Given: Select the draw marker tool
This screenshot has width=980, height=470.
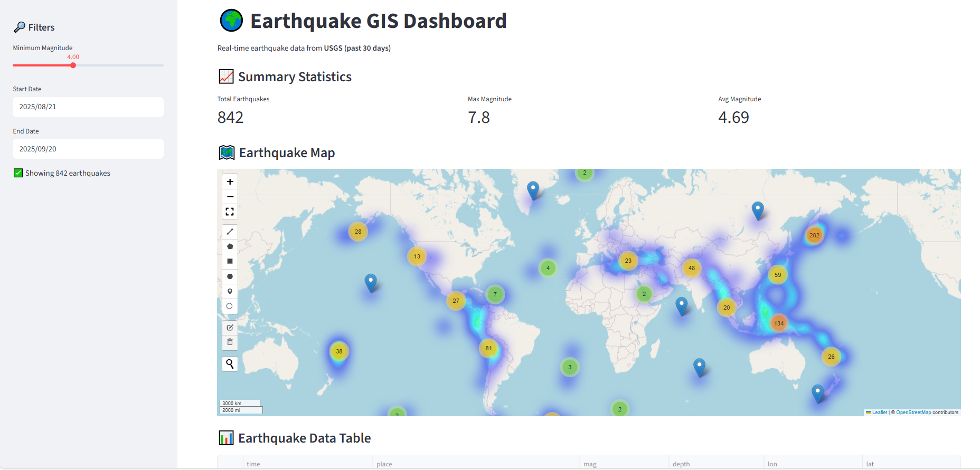Looking at the screenshot, I should tap(230, 291).
